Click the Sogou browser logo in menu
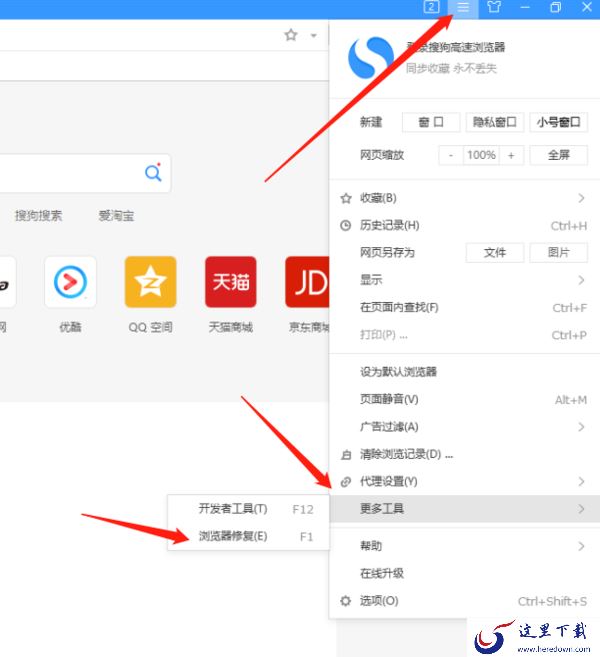This screenshot has width=600, height=657. click(x=371, y=58)
